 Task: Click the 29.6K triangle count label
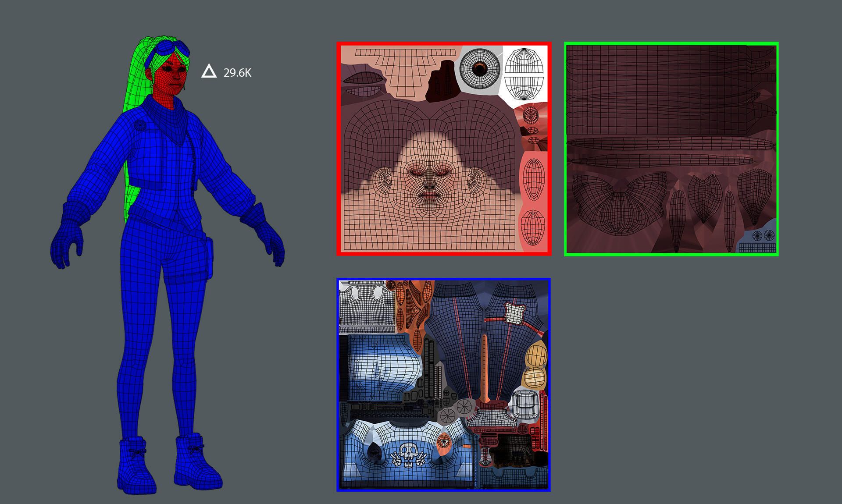pyautogui.click(x=237, y=73)
